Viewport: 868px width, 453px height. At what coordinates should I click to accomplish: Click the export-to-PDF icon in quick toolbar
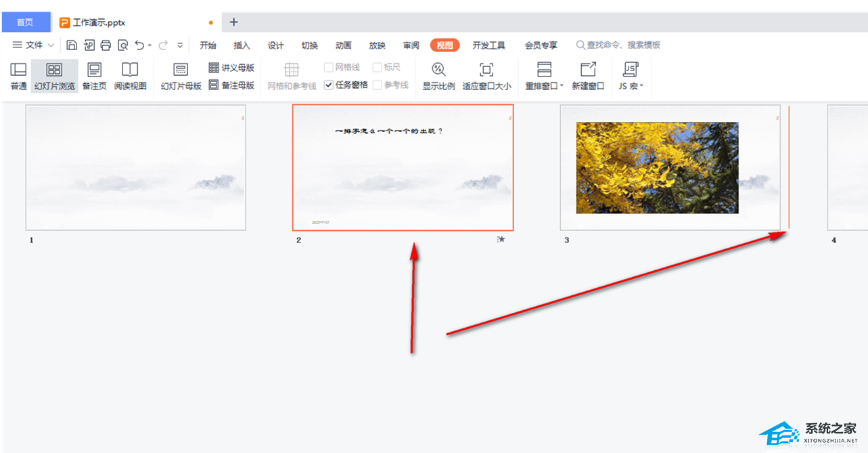(89, 45)
